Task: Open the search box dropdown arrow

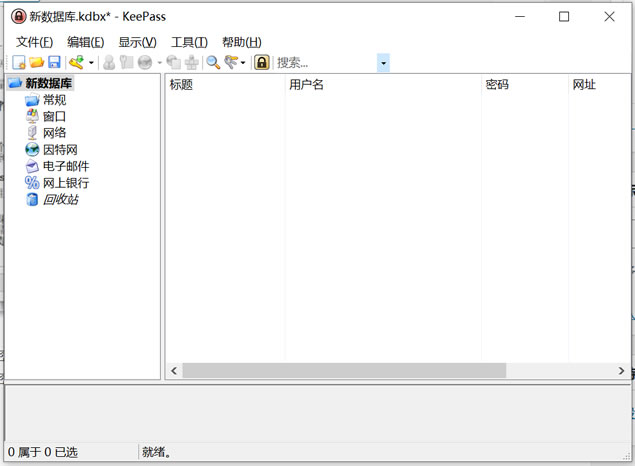Action: pyautogui.click(x=383, y=63)
